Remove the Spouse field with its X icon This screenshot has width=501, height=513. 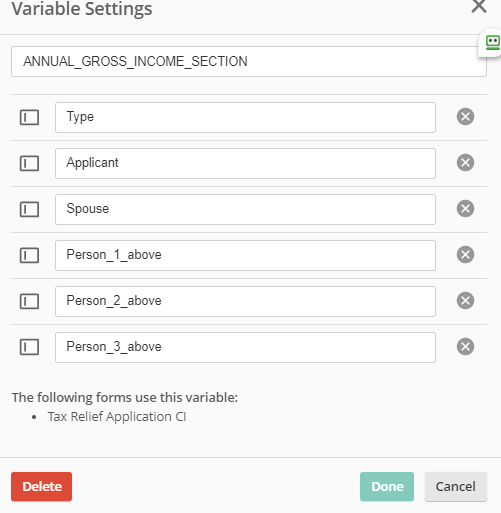(465, 209)
